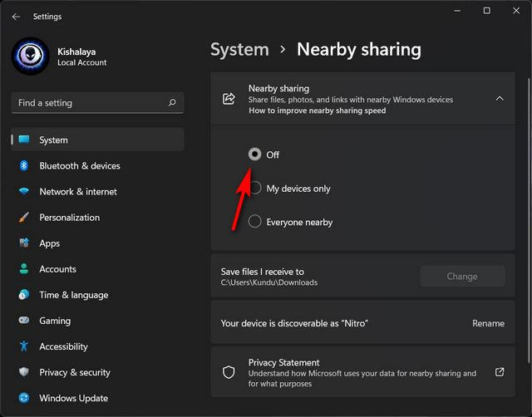Select Everyone nearby radio option
Image resolution: width=532 pixels, height=417 pixels.
click(x=255, y=222)
